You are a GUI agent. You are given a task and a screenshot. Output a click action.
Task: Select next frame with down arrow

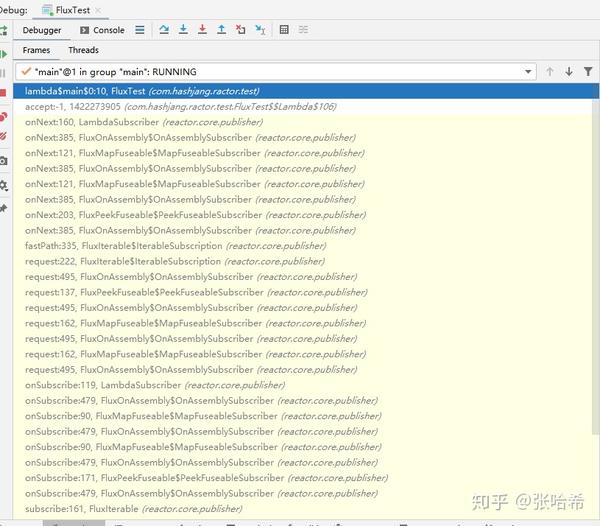569,72
